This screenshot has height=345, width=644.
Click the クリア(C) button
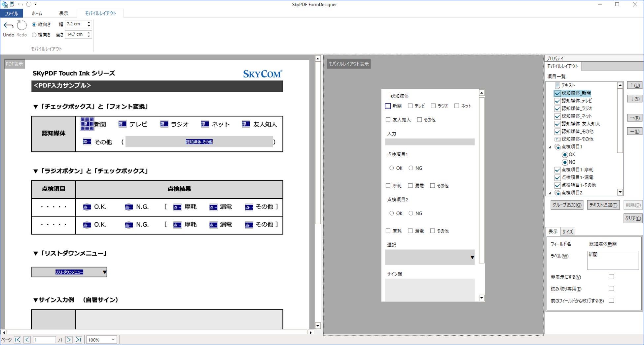[633, 218]
